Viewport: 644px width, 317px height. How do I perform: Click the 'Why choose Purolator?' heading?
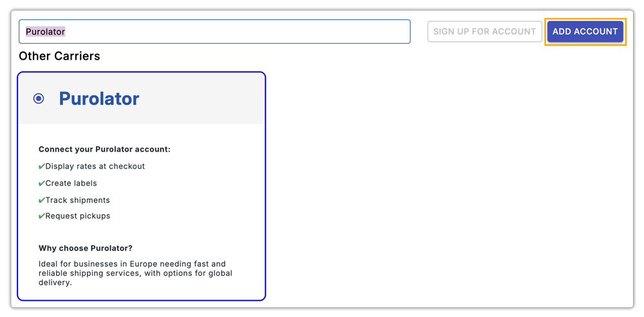pos(86,248)
